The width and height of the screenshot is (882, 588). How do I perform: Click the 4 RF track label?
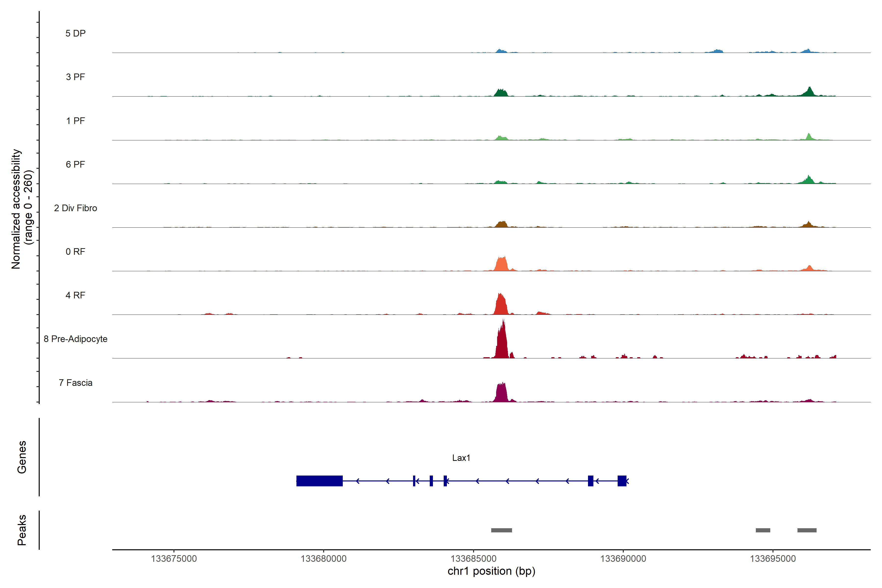click(75, 295)
